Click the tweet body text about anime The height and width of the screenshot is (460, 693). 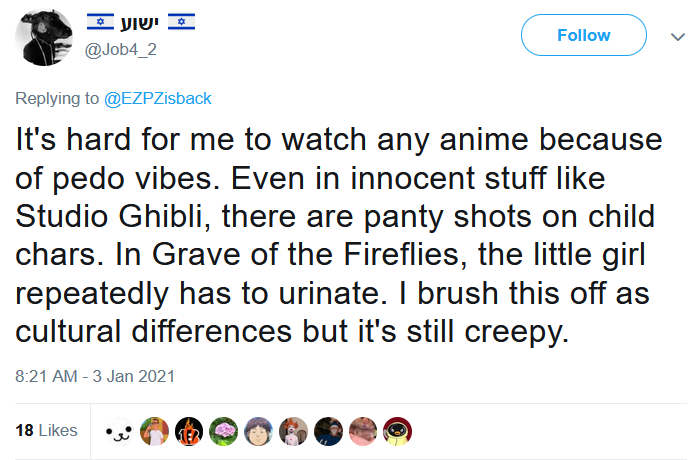point(339,235)
